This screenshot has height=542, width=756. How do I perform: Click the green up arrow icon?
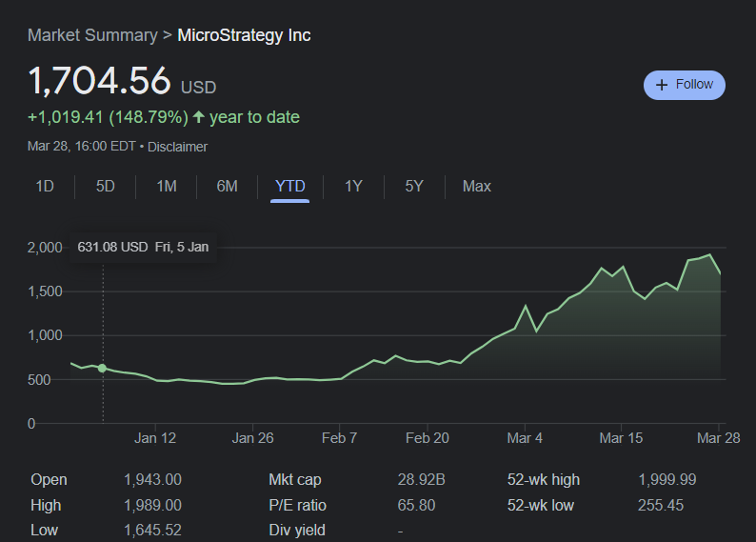[x=198, y=117]
